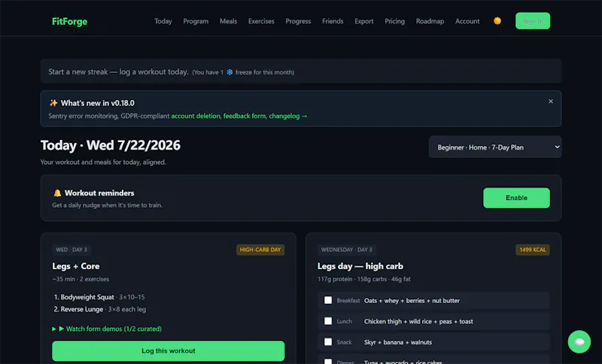The height and width of the screenshot is (364, 602).
Task: Click the Workout reminders bell icon
Action: point(57,193)
